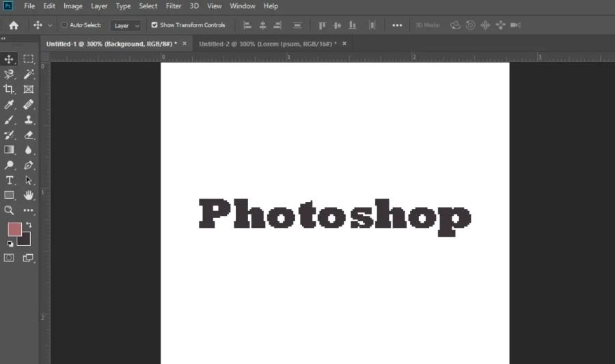
Task: Align horizontal centers
Action: click(263, 25)
